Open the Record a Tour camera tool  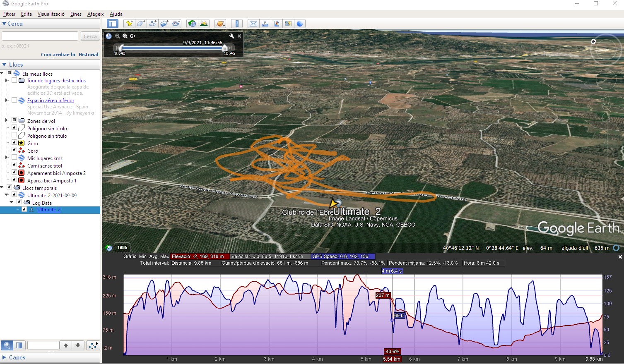tap(176, 24)
